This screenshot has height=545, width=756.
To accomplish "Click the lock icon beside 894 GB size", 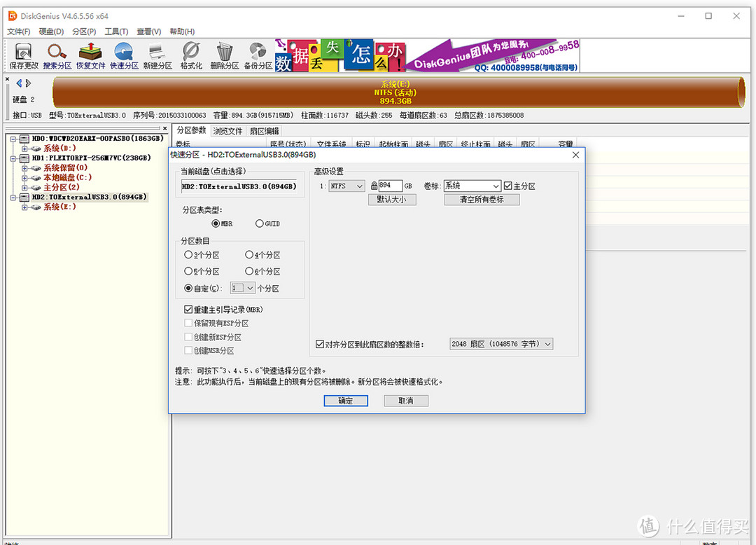I will 374,186.
